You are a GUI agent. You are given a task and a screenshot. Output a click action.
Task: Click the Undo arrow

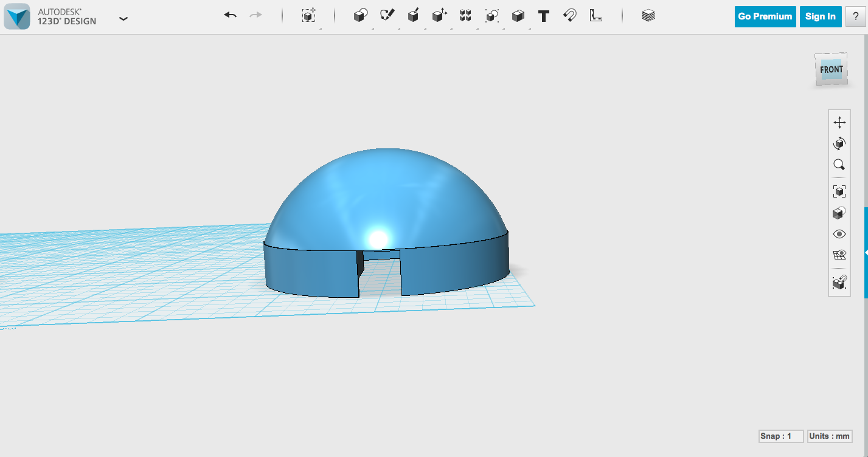[x=230, y=15]
